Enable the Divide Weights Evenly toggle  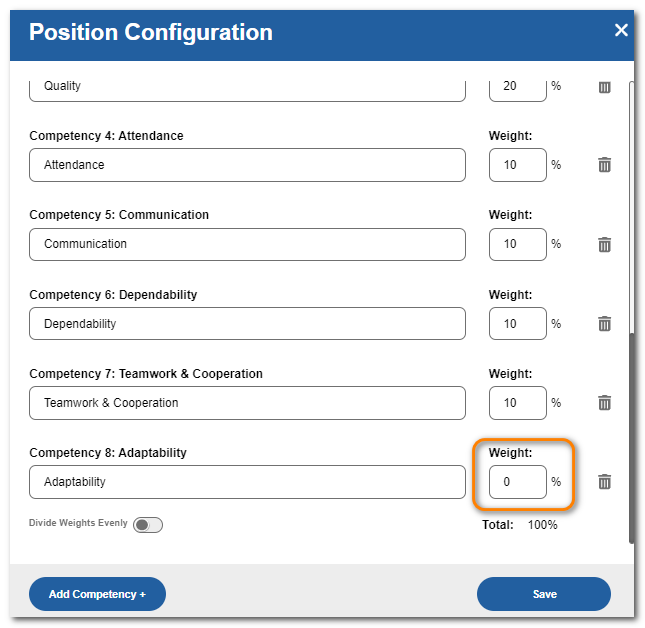point(148,525)
